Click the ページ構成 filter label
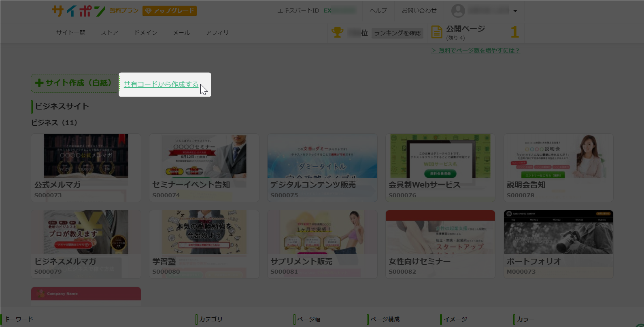The height and width of the screenshot is (327, 644). (385, 319)
